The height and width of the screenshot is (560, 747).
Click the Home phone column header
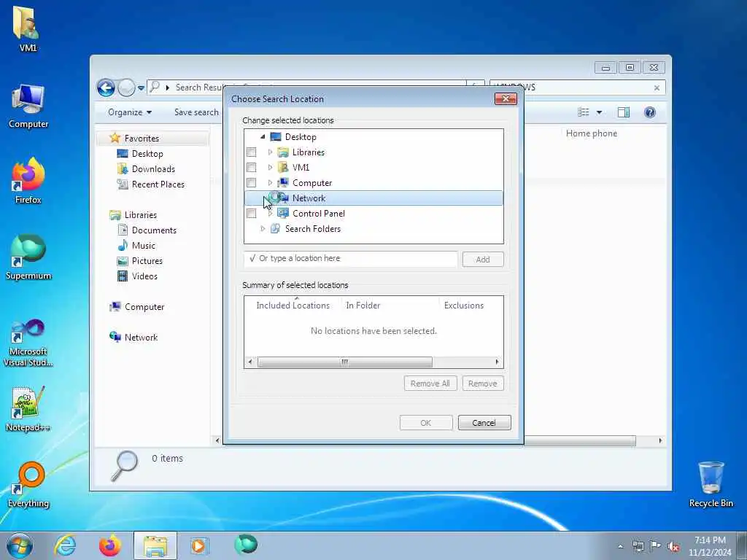click(x=591, y=134)
